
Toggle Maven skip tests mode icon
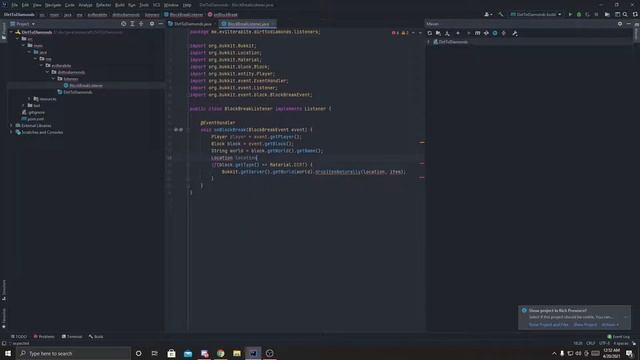(x=495, y=33)
